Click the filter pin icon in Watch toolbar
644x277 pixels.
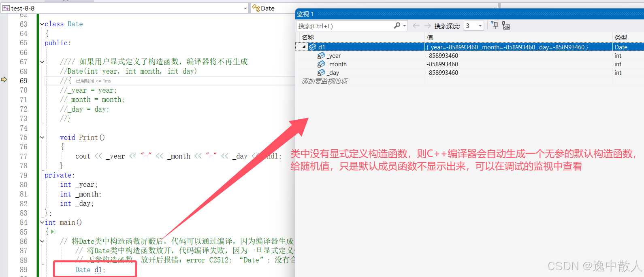coord(495,25)
